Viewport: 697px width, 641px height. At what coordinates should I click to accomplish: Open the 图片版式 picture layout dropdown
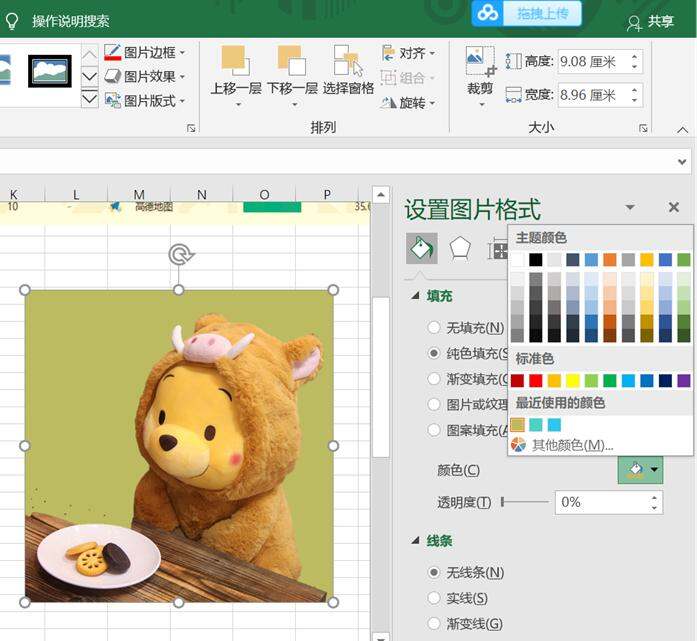coord(145,100)
